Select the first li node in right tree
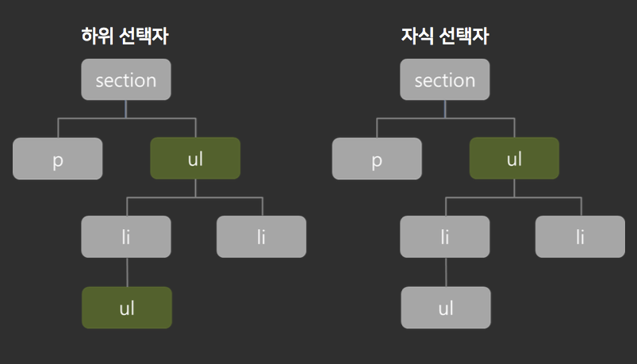Screen dimensions: 637x364 click(445, 237)
